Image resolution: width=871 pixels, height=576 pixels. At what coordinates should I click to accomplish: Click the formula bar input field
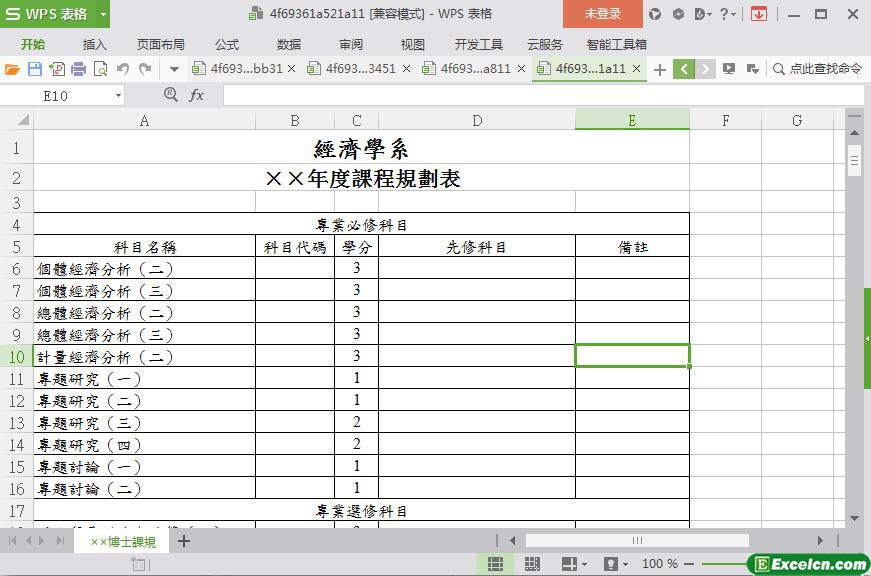543,96
